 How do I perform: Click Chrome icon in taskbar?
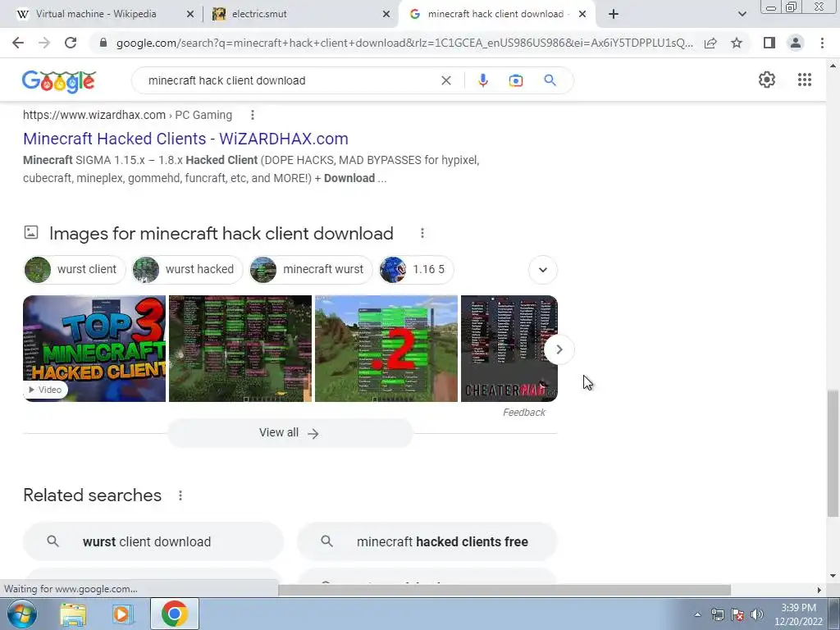click(x=174, y=614)
